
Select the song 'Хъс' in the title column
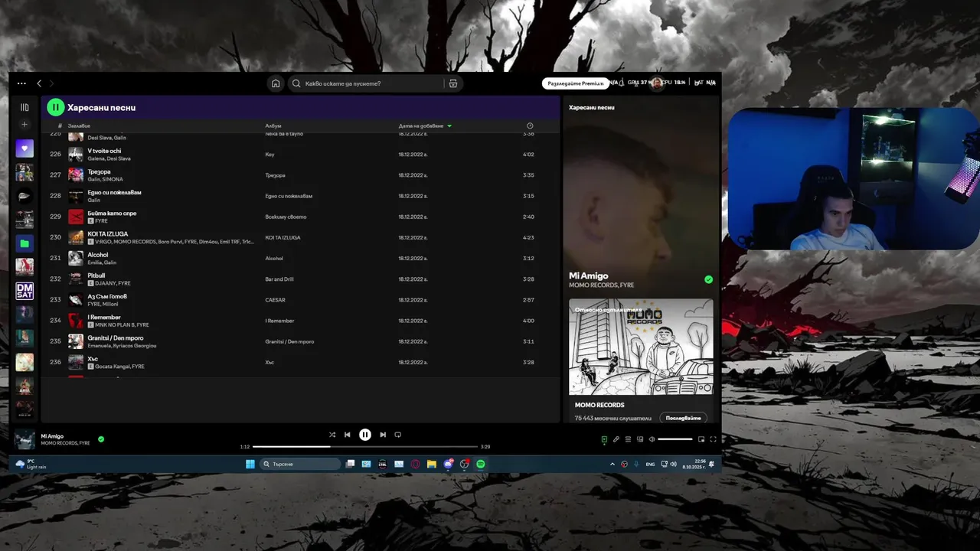point(93,358)
